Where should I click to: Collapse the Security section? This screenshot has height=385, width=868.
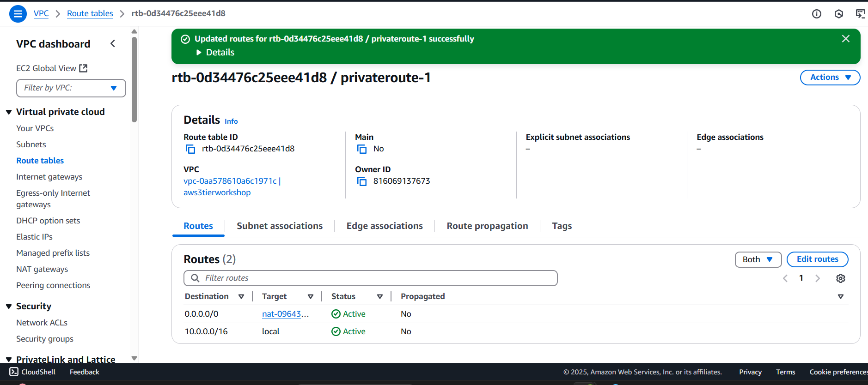(9, 307)
